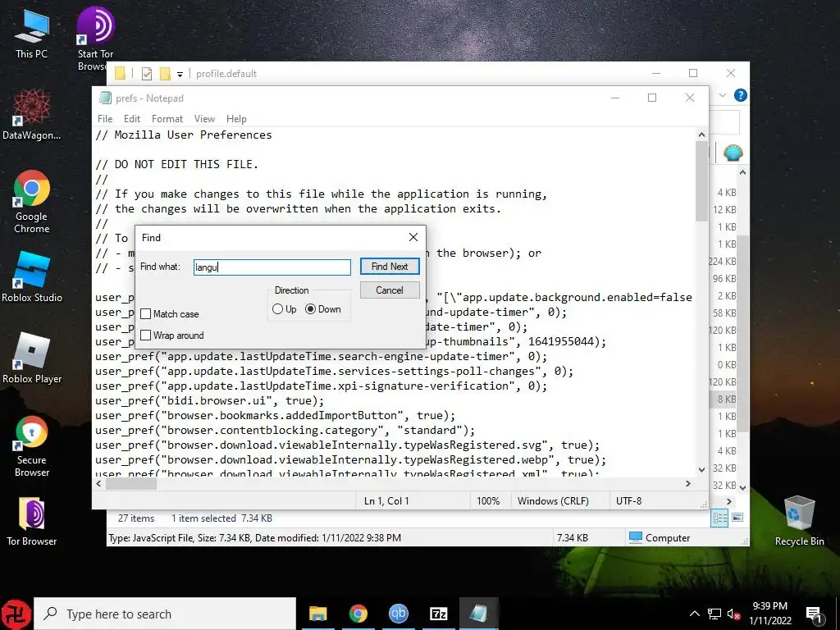Click the UTF-8 encoding status bar entry
This screenshot has height=630, width=840.
pos(628,501)
